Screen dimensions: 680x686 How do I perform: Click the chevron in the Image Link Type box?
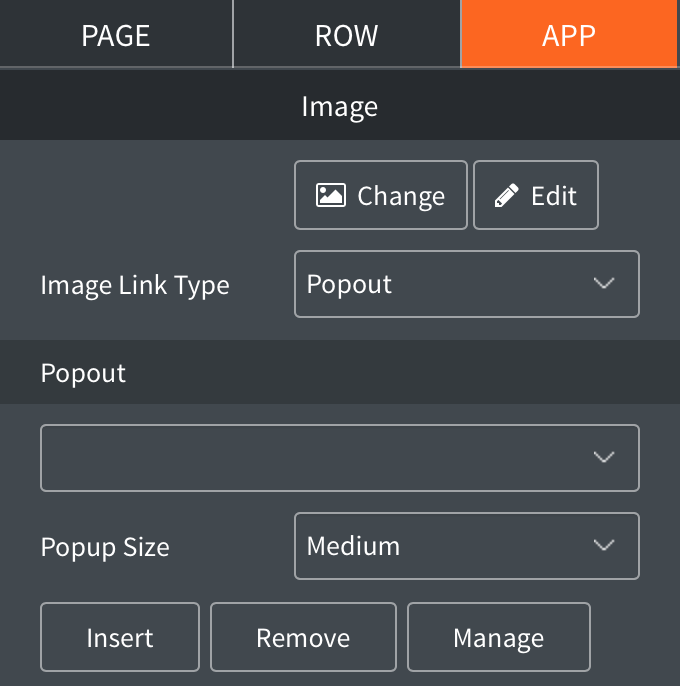coord(604,284)
